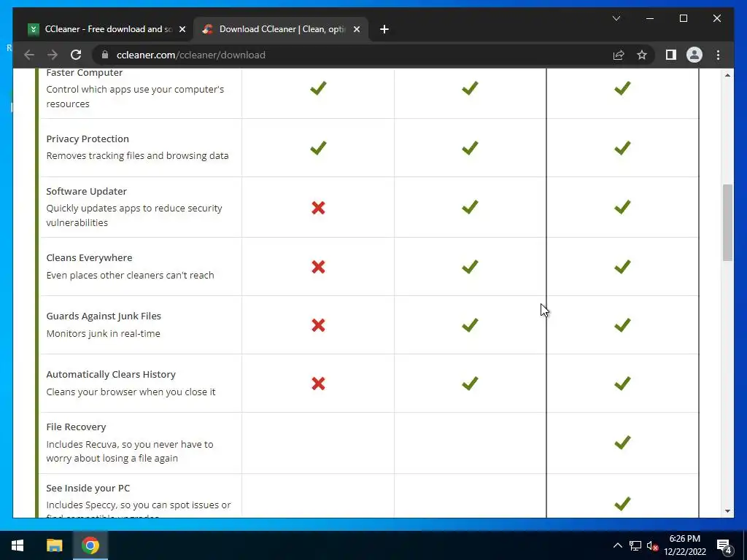The width and height of the screenshot is (747, 560).
Task: Click the Cleans Everywhere red cross
Action: pos(318,267)
